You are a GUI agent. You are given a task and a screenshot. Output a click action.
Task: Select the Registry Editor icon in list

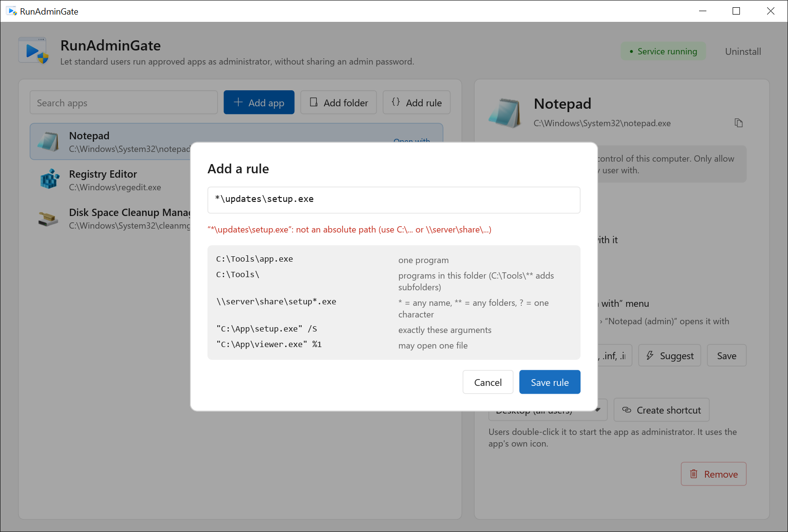pos(50,180)
